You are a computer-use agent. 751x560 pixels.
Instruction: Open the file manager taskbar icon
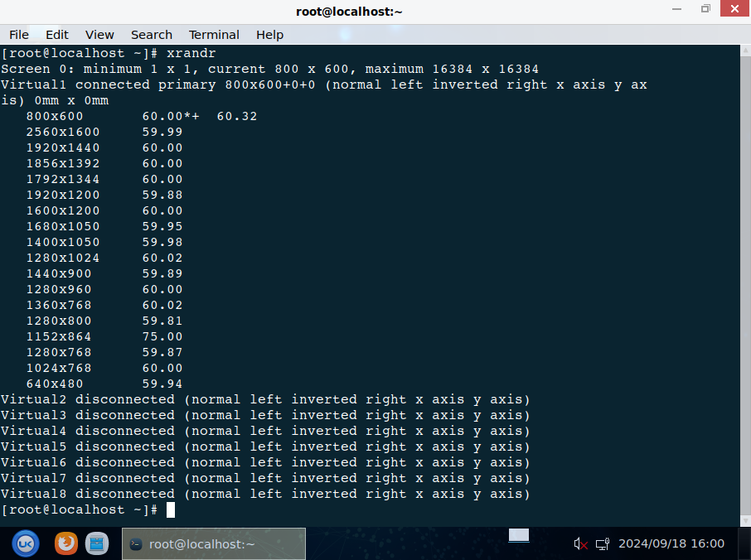98,543
